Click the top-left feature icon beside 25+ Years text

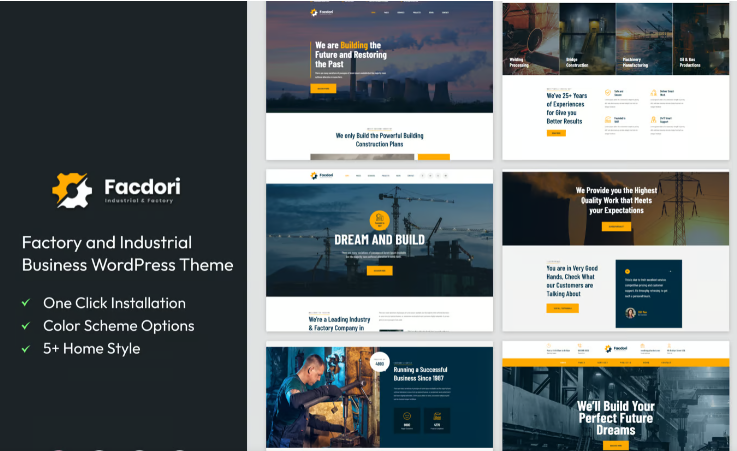[608, 93]
